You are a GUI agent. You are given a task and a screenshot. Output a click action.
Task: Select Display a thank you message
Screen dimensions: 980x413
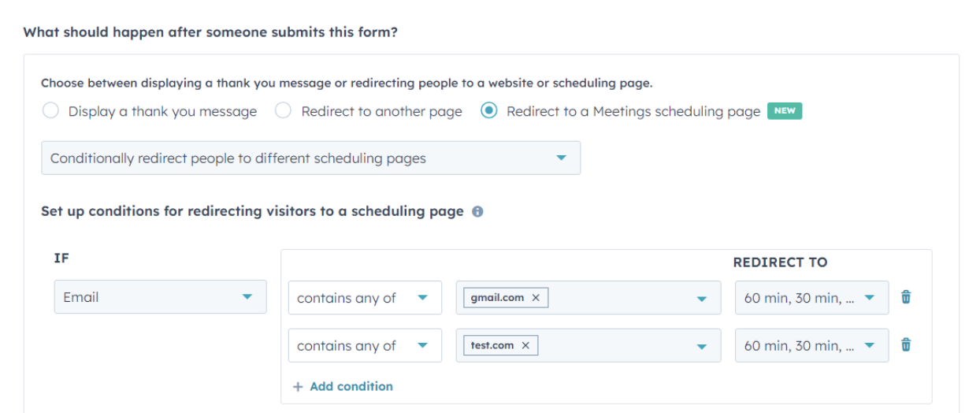tap(51, 111)
